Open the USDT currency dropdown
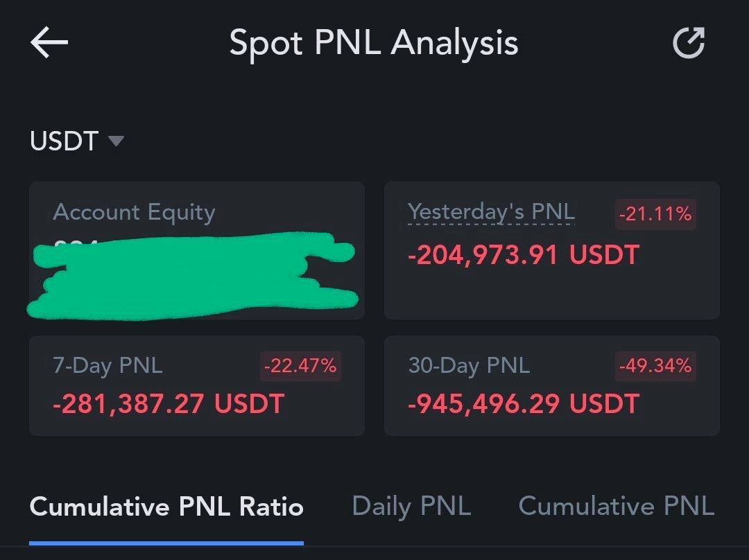 [x=77, y=141]
